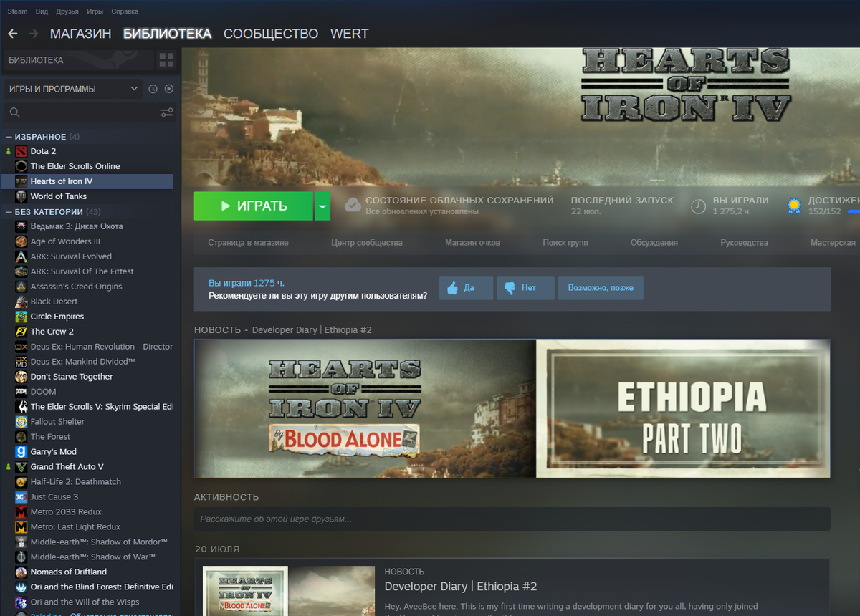The image size is (860, 616).
Task: Recommend the game with Да button
Action: pyautogui.click(x=466, y=288)
